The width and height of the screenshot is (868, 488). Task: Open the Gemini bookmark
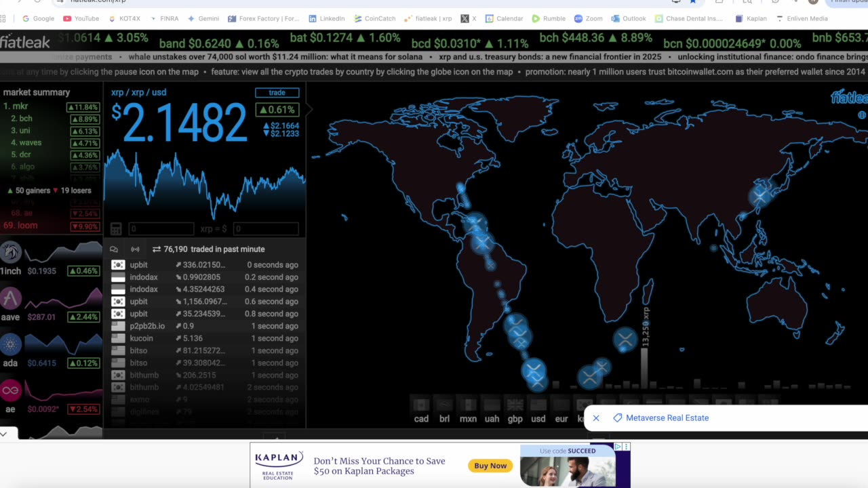(203, 18)
